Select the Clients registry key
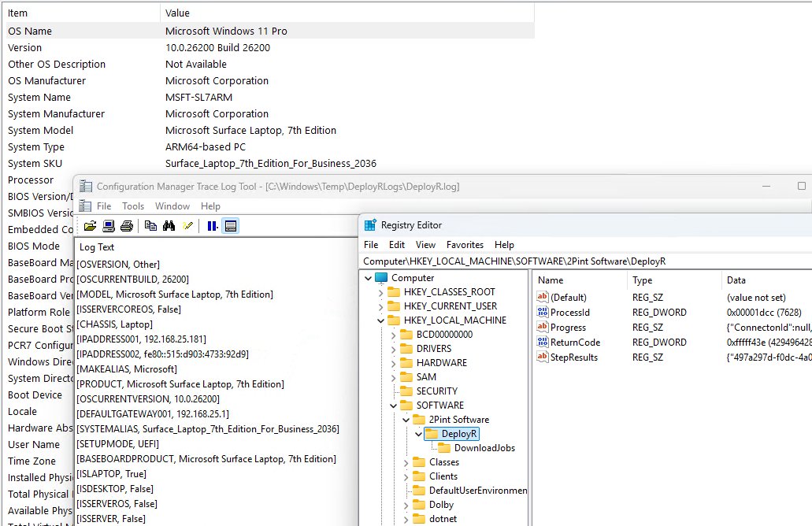 point(443,476)
